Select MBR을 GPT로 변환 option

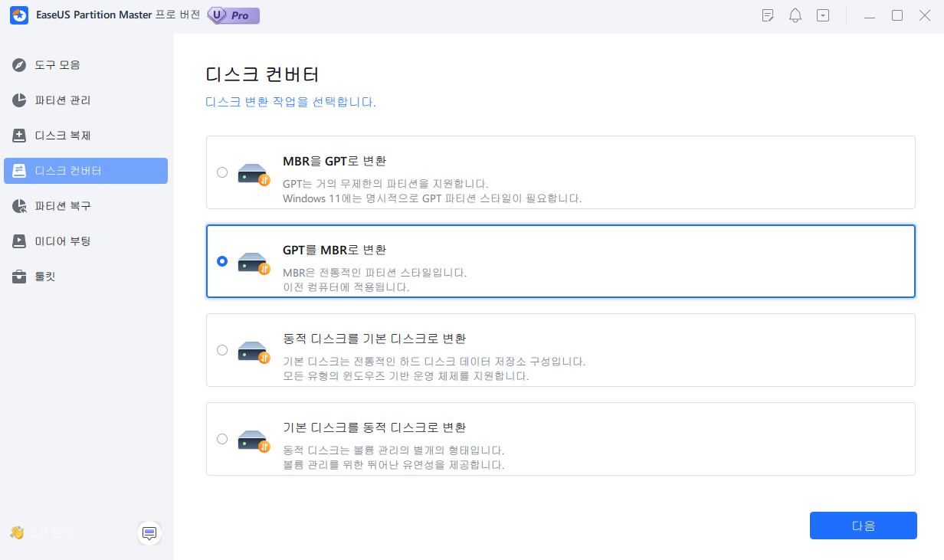(x=222, y=172)
